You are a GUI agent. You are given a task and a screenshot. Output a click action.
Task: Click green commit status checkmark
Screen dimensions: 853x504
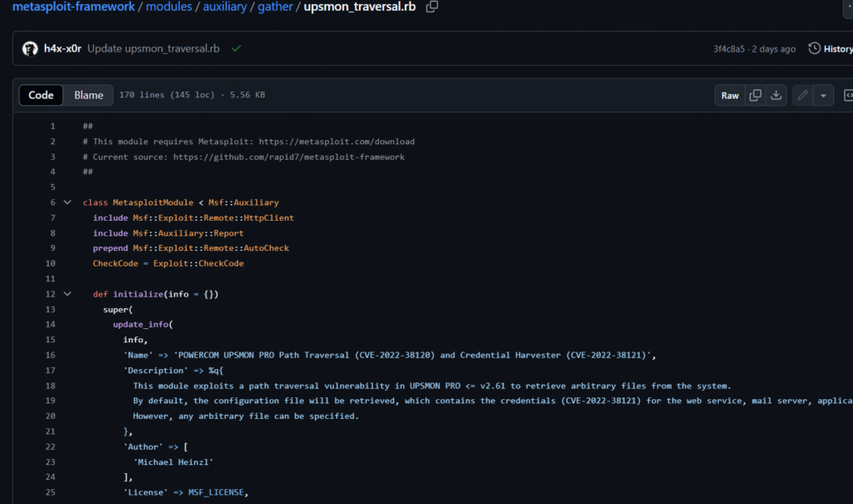point(236,48)
